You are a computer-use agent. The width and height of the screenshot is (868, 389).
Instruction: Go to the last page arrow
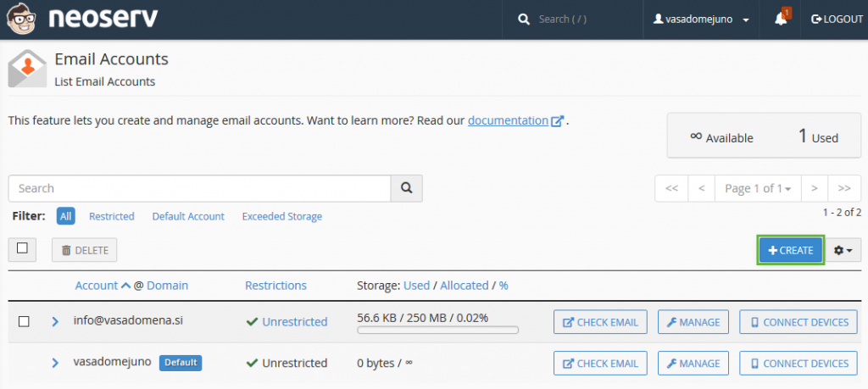coord(844,188)
